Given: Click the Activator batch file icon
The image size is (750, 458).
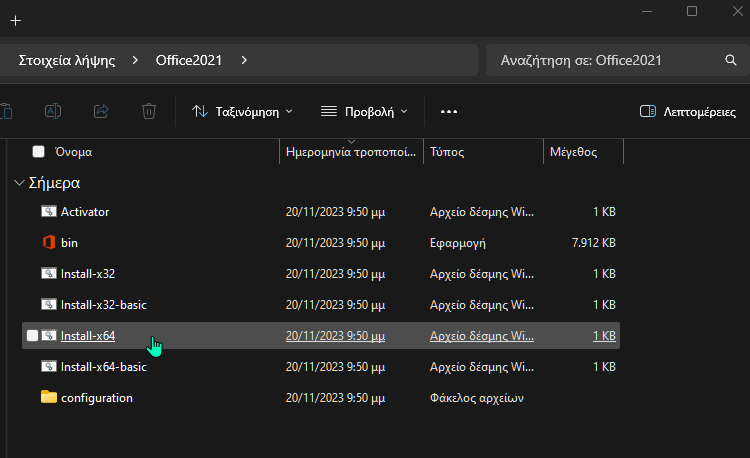Looking at the screenshot, I should (49, 211).
